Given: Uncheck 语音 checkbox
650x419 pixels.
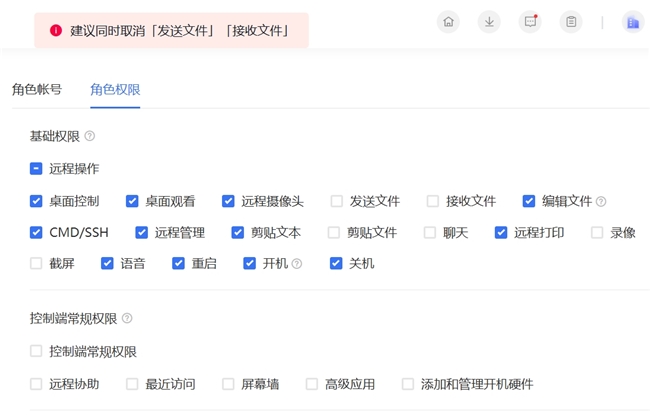Looking at the screenshot, I should pos(107,263).
